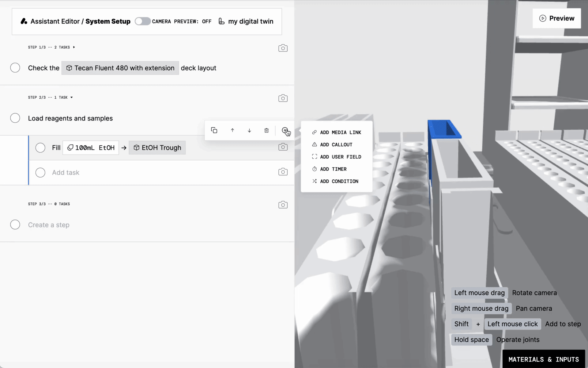The width and height of the screenshot is (588, 368).
Task: Click the add media link chain icon
Action: coord(314,132)
